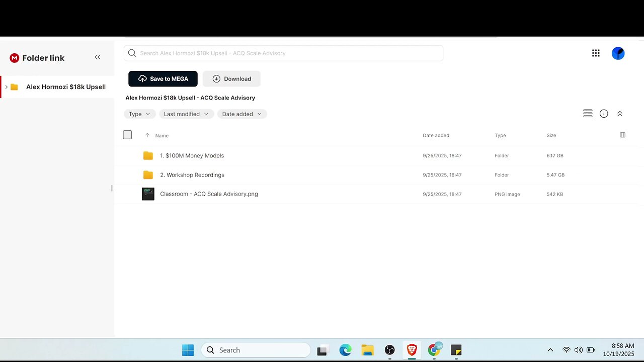Open the info panel icon
This screenshot has height=362, width=644.
click(x=604, y=114)
